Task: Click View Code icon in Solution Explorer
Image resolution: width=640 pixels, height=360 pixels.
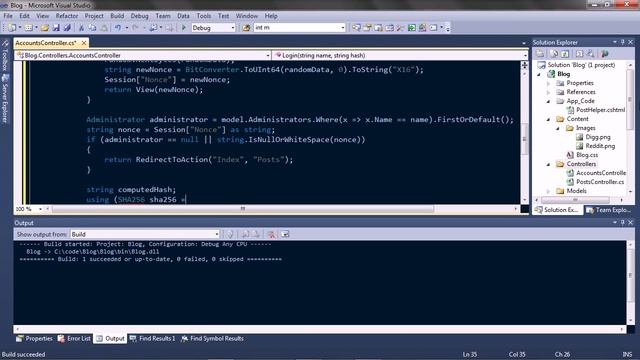Action: (x=579, y=53)
